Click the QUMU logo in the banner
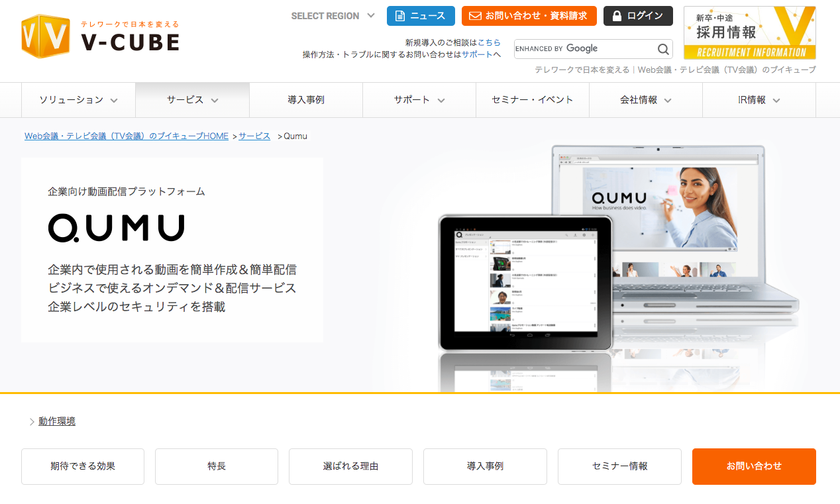Image resolution: width=840 pixels, height=504 pixels. [x=117, y=228]
